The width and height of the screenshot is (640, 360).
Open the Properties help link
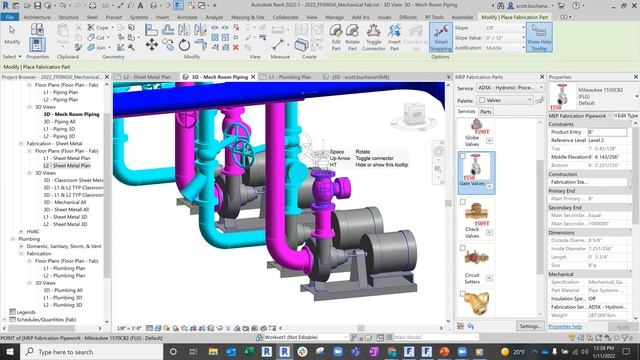pyautogui.click(x=565, y=327)
